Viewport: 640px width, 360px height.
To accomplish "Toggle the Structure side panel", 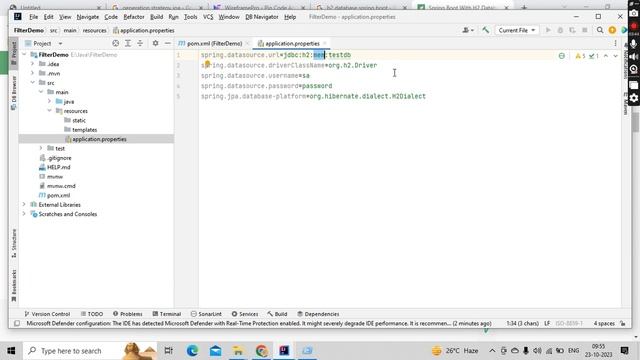I will click(13, 243).
